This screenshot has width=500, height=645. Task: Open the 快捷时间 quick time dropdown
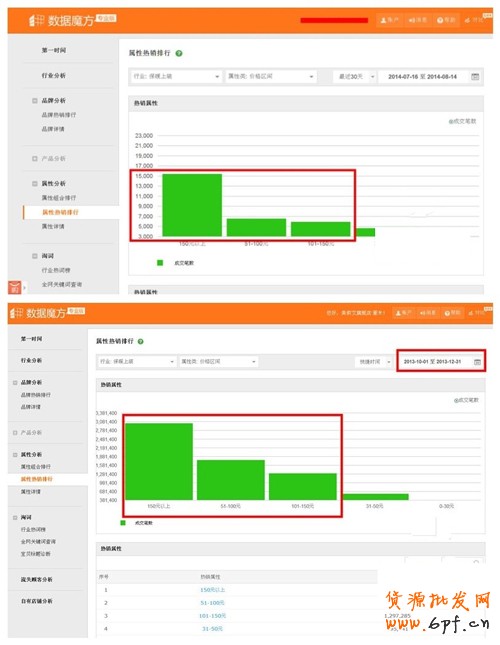point(374,362)
